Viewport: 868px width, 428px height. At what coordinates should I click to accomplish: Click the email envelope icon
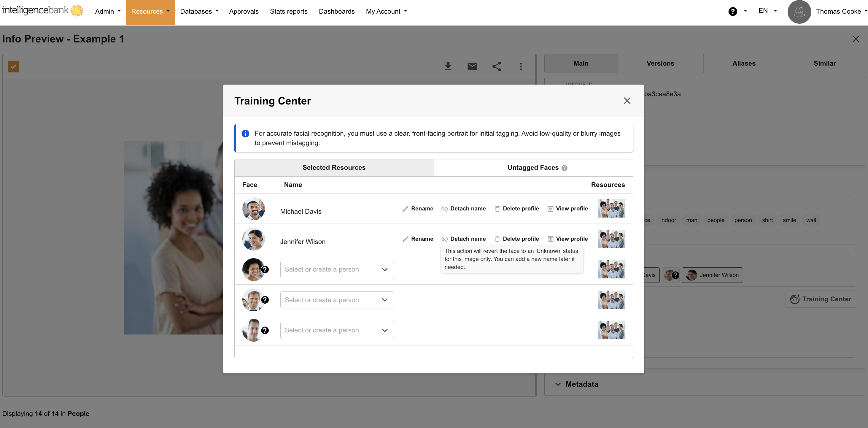472,66
